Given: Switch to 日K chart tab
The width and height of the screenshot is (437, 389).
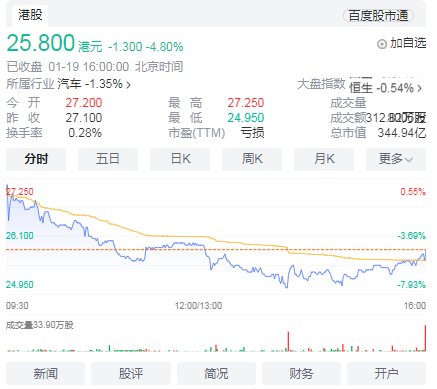Looking at the screenshot, I should point(180,159).
